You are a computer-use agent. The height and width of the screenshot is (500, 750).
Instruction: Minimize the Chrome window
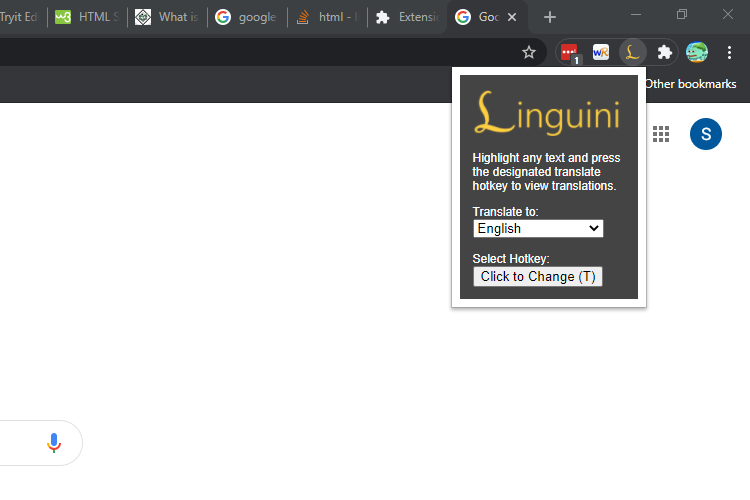[636, 15]
